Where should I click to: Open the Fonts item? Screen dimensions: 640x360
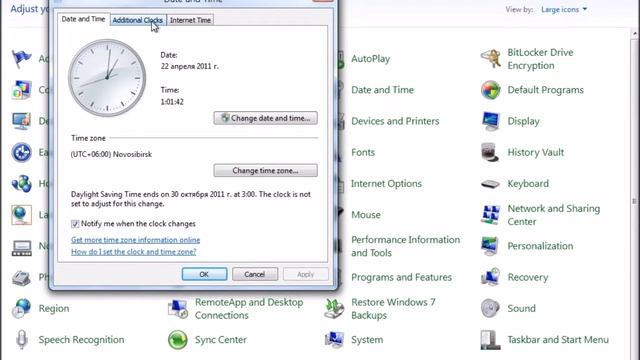tap(363, 152)
